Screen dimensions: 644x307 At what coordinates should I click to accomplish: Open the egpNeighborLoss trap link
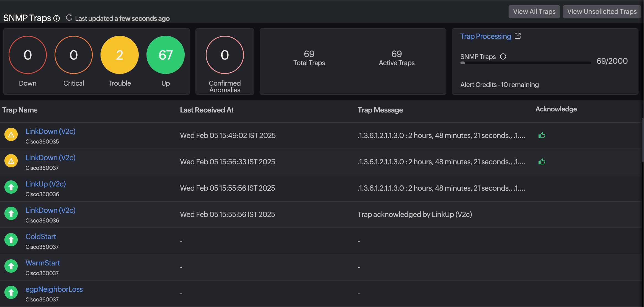tap(54, 289)
